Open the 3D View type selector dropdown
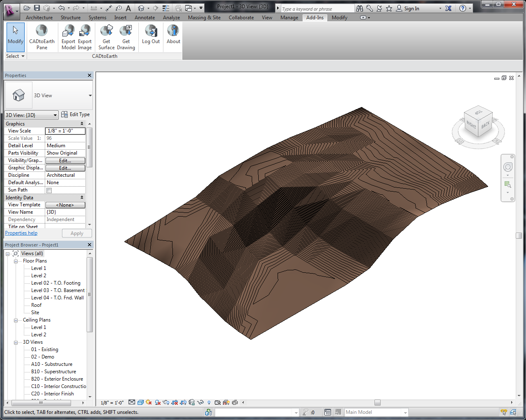526x420 pixels. tap(90, 96)
